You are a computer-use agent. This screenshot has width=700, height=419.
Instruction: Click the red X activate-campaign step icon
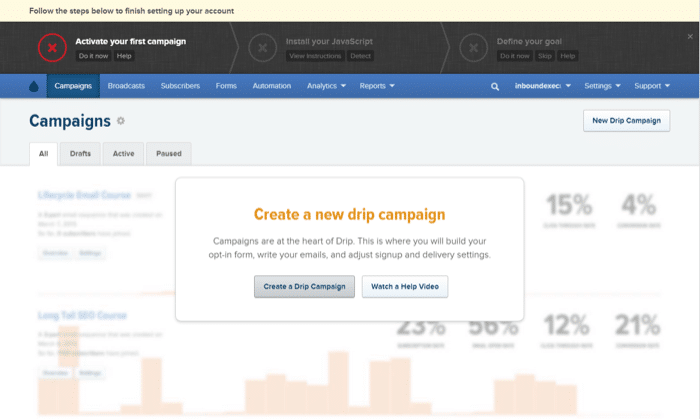(51, 48)
